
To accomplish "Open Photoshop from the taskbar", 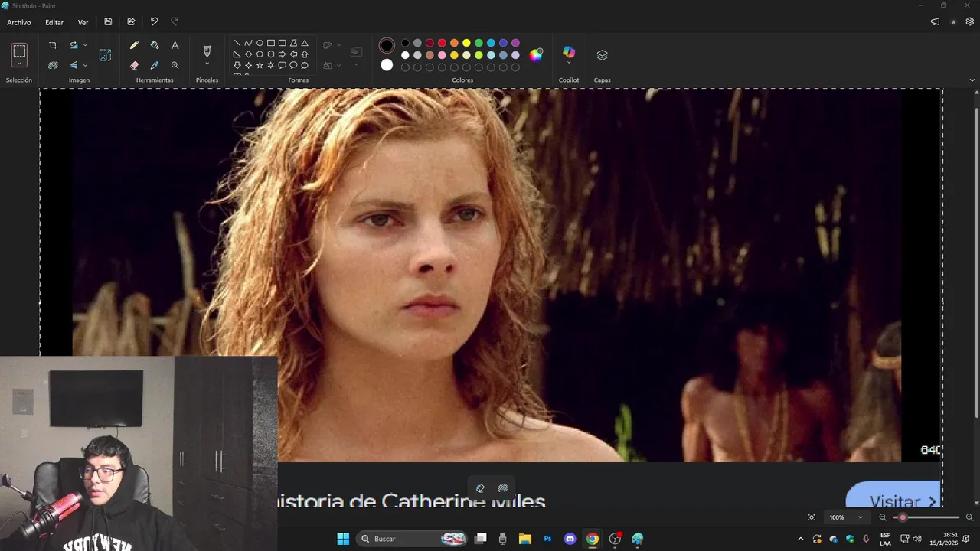I will pyautogui.click(x=547, y=539).
